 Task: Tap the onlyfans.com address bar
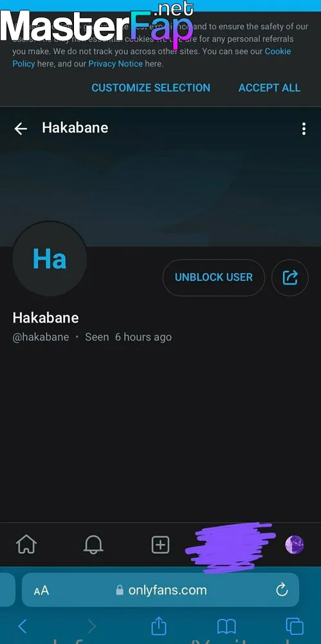coord(161,590)
